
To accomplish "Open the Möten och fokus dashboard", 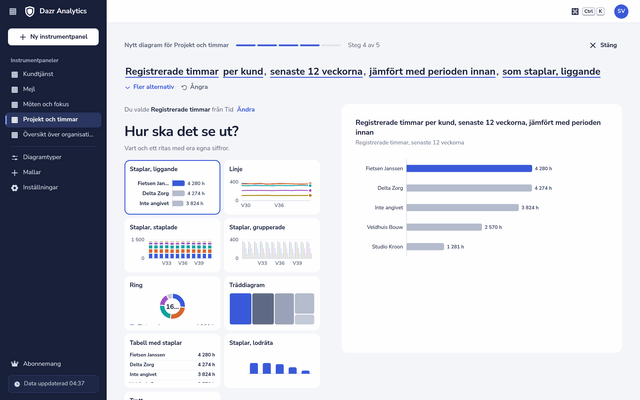I will 53,104.
